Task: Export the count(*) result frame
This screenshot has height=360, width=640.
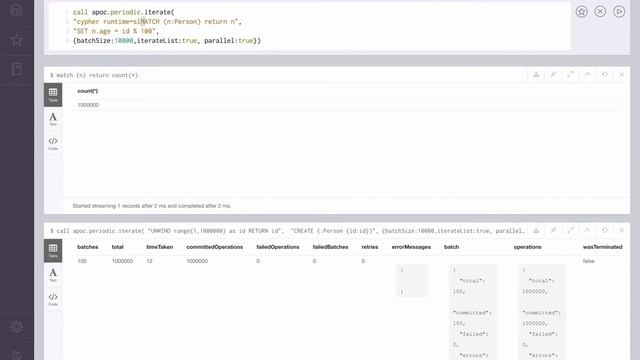Action: 536,74
